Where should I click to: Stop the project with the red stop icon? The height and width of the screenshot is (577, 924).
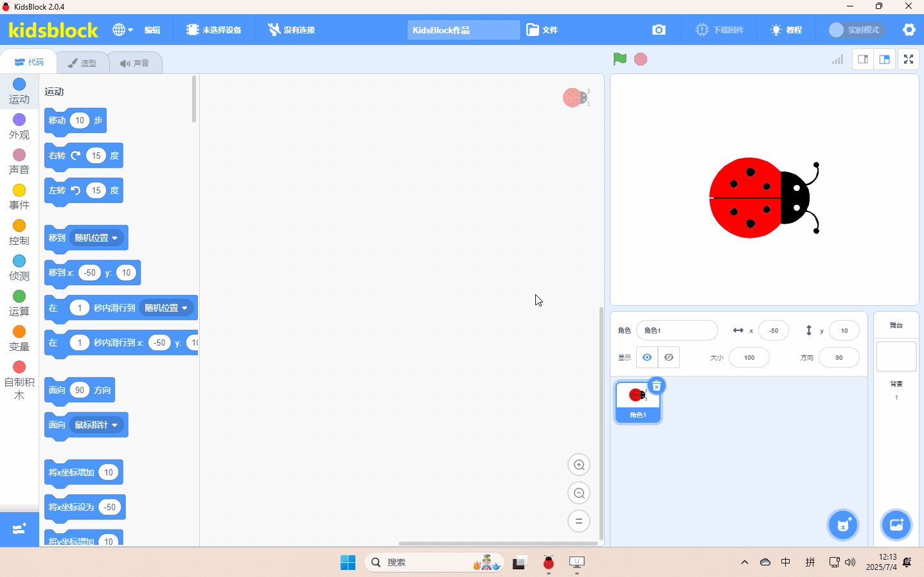(x=641, y=59)
